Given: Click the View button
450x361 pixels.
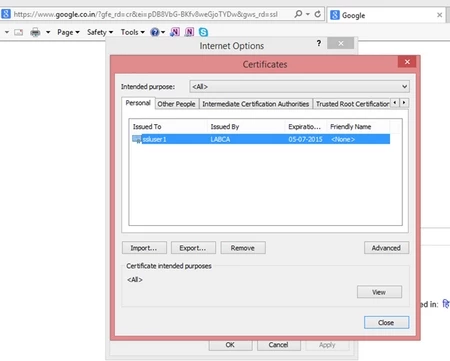Looking at the screenshot, I should (x=379, y=292).
